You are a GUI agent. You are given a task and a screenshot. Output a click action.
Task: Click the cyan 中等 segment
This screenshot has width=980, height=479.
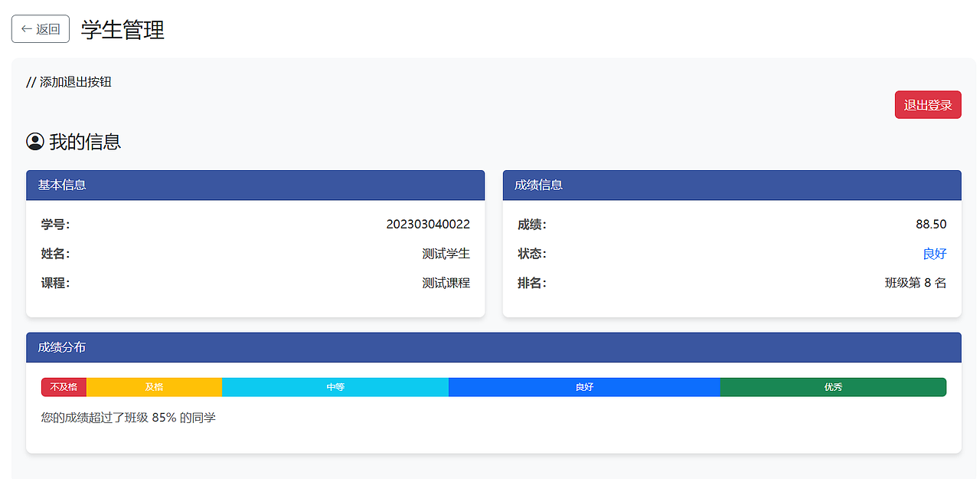pos(335,387)
